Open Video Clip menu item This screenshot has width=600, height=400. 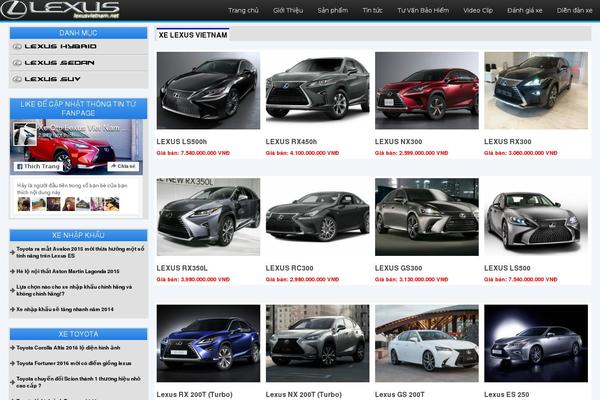click(x=478, y=10)
